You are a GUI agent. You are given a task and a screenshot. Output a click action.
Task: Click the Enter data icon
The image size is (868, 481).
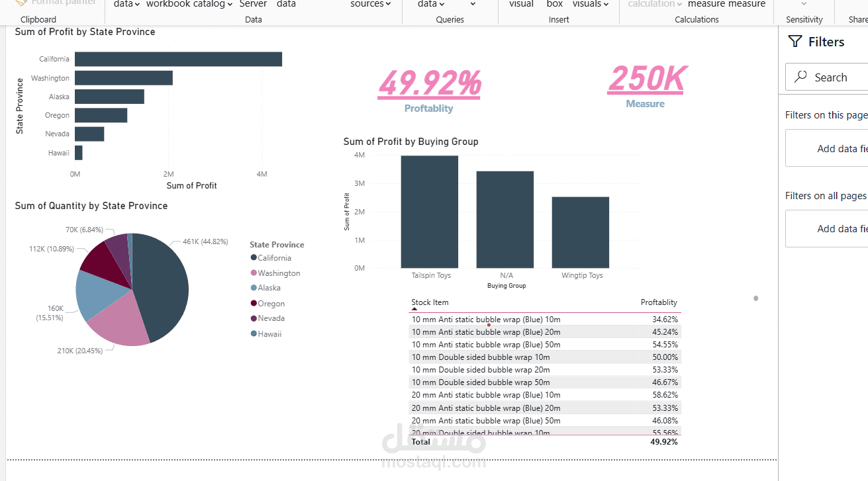click(x=286, y=4)
